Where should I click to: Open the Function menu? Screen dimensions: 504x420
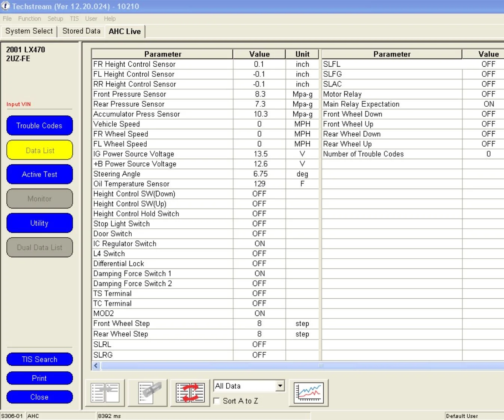pos(30,18)
